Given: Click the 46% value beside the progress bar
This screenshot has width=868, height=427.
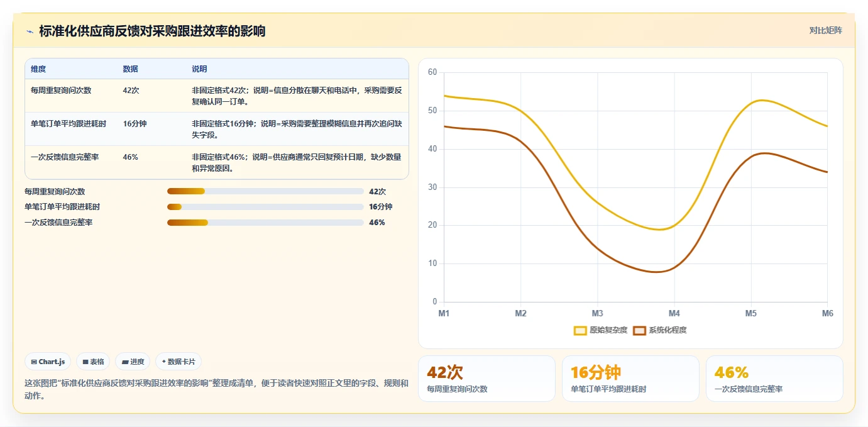Looking at the screenshot, I should point(377,223).
